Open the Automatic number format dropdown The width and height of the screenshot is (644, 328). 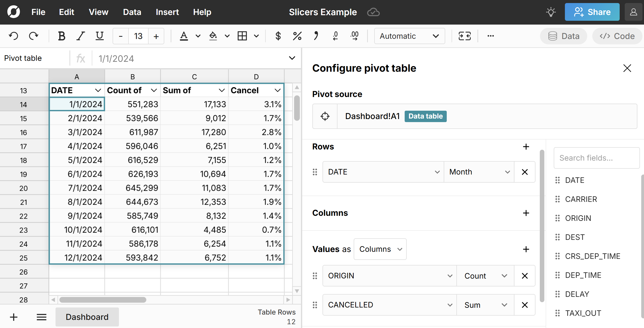click(x=409, y=36)
